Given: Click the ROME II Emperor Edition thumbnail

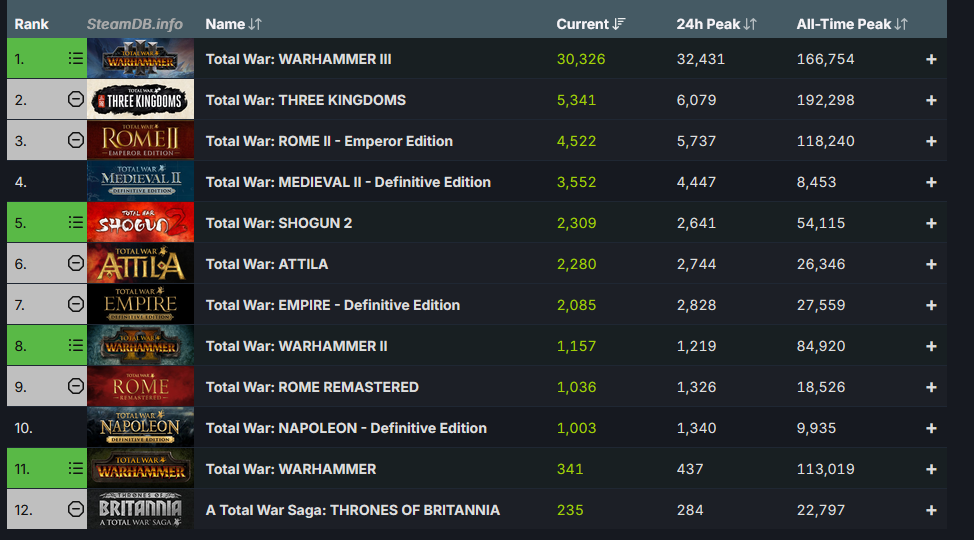Looking at the screenshot, I should [x=140, y=140].
